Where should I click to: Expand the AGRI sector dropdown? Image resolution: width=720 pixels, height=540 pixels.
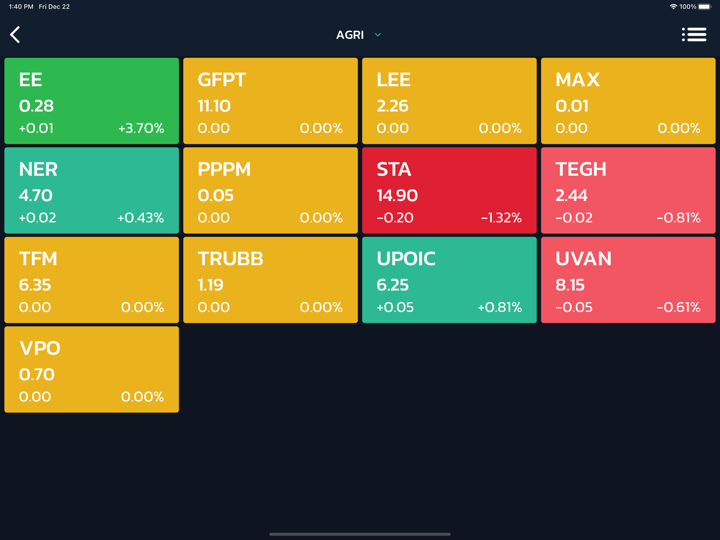(359, 35)
